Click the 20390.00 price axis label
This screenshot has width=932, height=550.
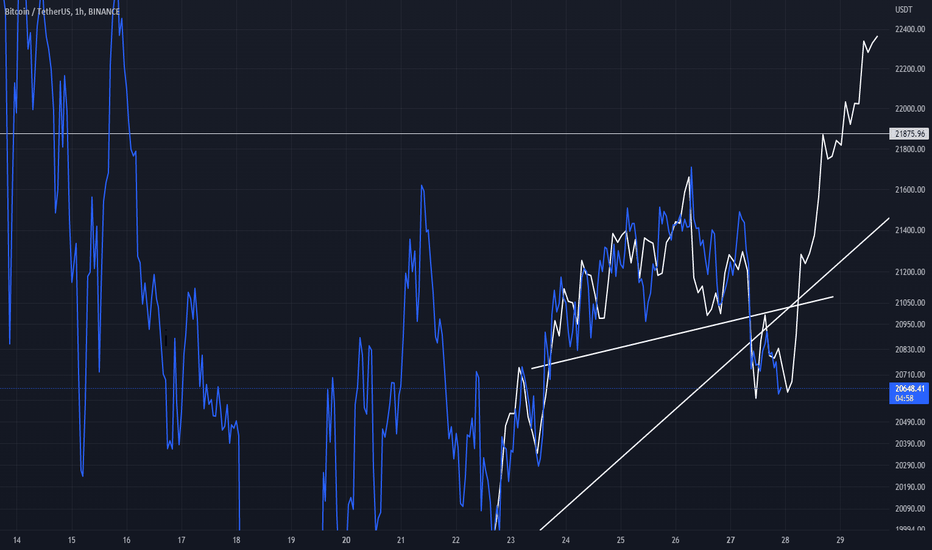click(910, 444)
